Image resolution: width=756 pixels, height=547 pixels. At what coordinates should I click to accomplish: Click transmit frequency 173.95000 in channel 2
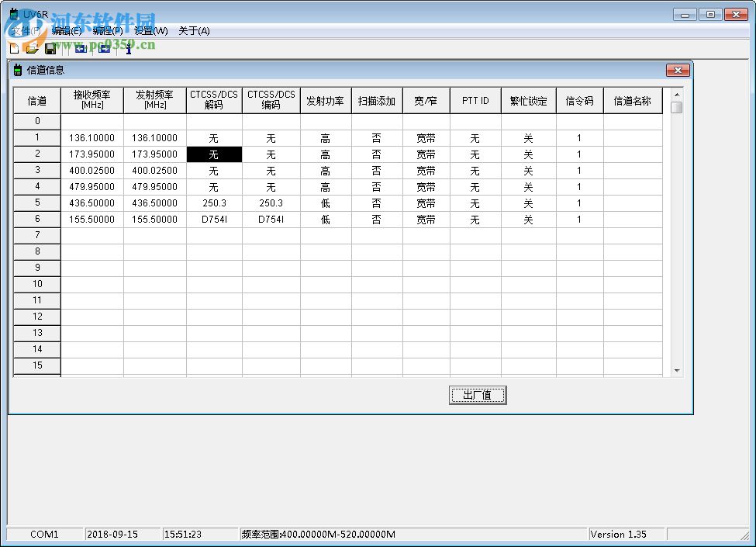click(155, 155)
